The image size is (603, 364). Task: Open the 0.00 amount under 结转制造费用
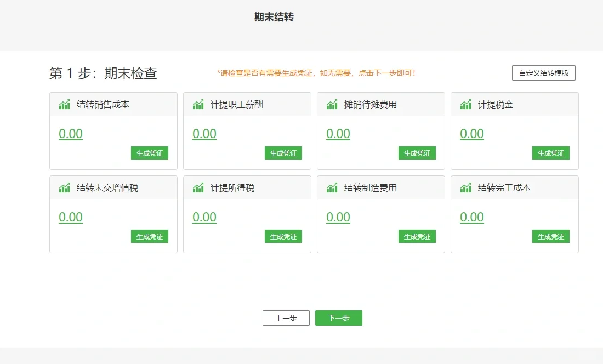tap(338, 217)
